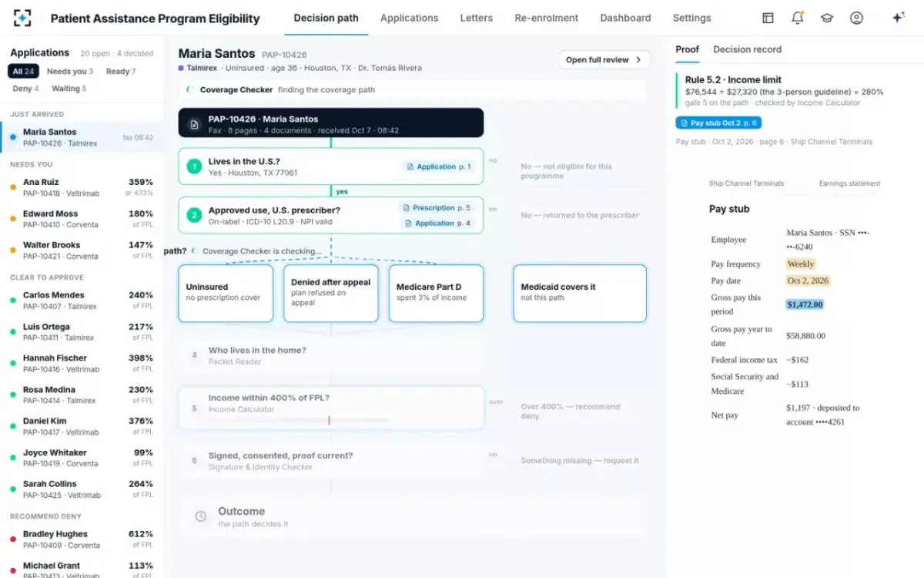Switch to the Decision record tab

click(747, 49)
